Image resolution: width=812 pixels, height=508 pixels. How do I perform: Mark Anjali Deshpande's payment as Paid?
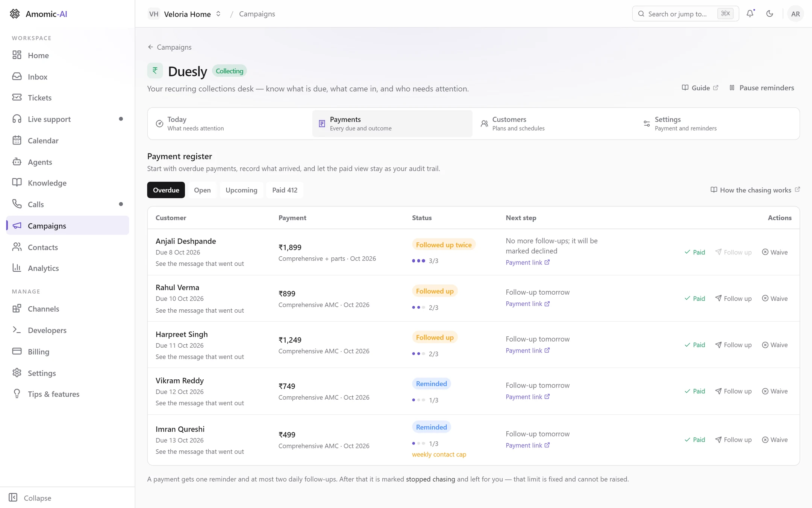(695, 252)
